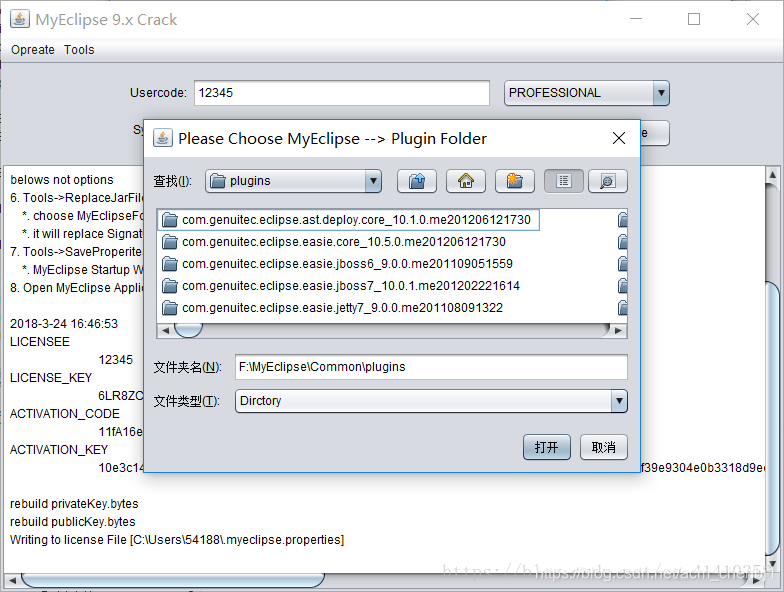Click main log horizontal scrollbar thumb
The height and width of the screenshot is (592, 784).
pos(172,580)
